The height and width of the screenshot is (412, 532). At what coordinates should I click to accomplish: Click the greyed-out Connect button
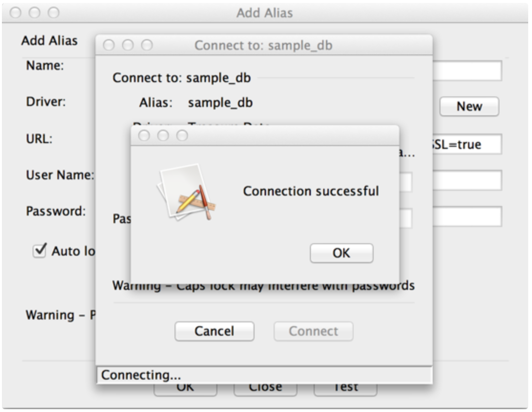tap(313, 331)
